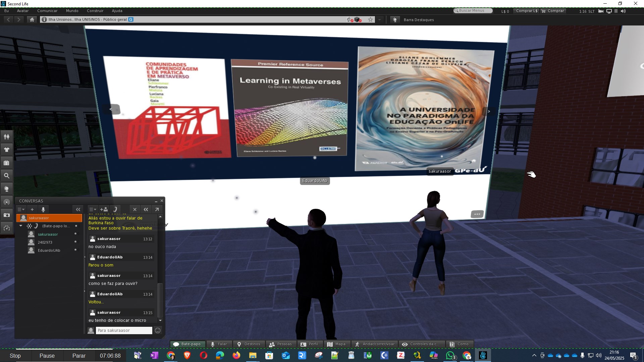644x362 pixels.
Task: Click the snapshot camera icon in sidebar
Action: tap(7, 215)
